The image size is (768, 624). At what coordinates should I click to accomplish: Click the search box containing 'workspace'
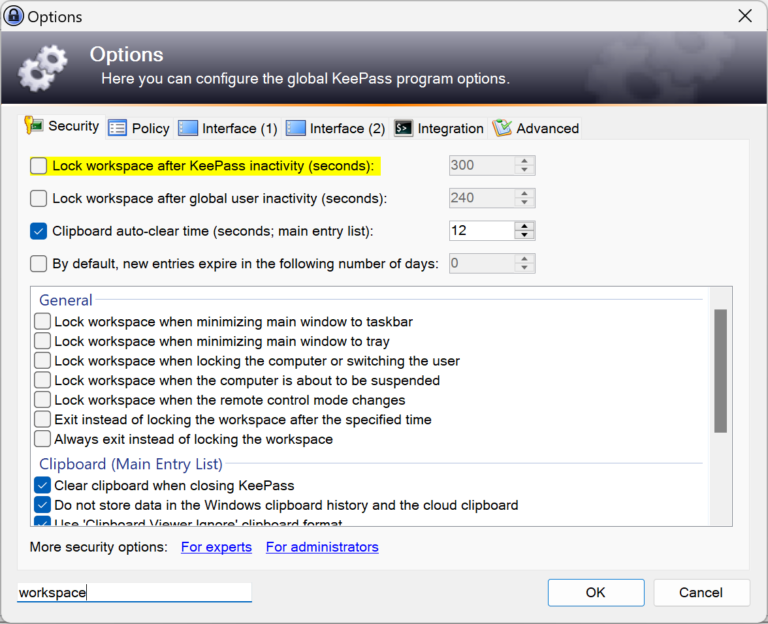click(134, 593)
